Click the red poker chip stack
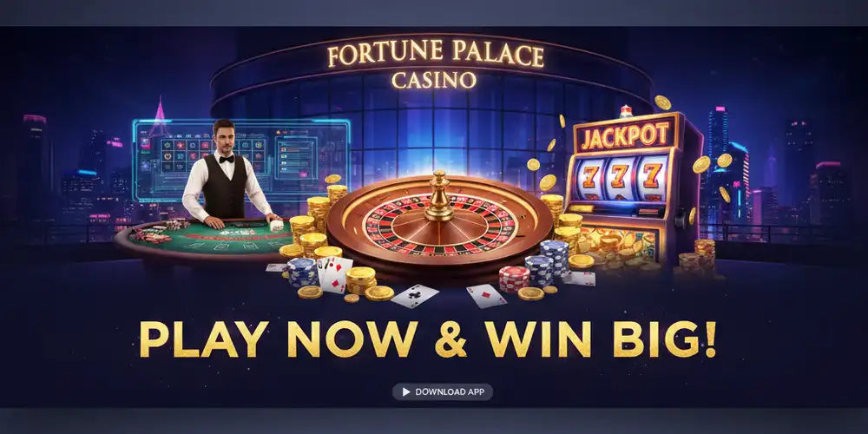 [513, 279]
